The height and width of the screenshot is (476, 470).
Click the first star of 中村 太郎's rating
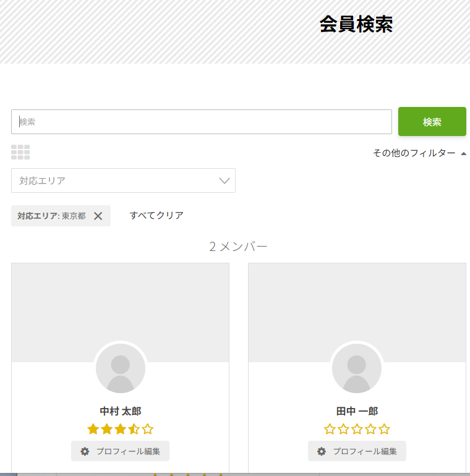point(93,429)
